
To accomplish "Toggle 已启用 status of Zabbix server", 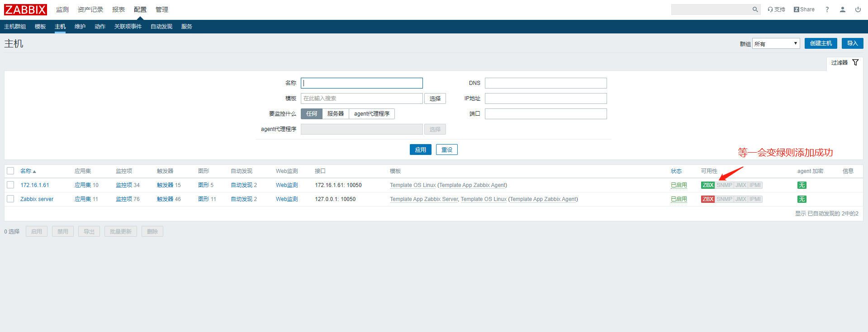I will tap(678, 199).
